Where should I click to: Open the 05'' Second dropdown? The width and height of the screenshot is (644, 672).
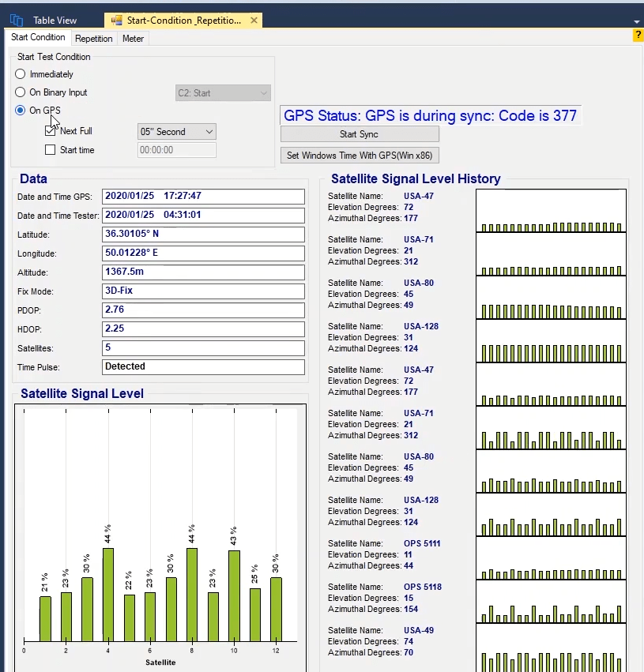[x=177, y=132]
